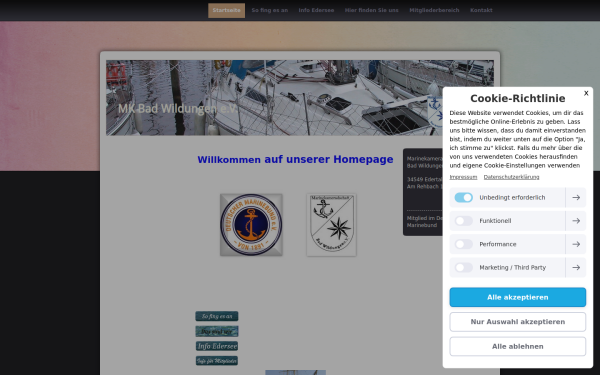Choose Nur Auswahl akzeptieren

[x=517, y=322]
